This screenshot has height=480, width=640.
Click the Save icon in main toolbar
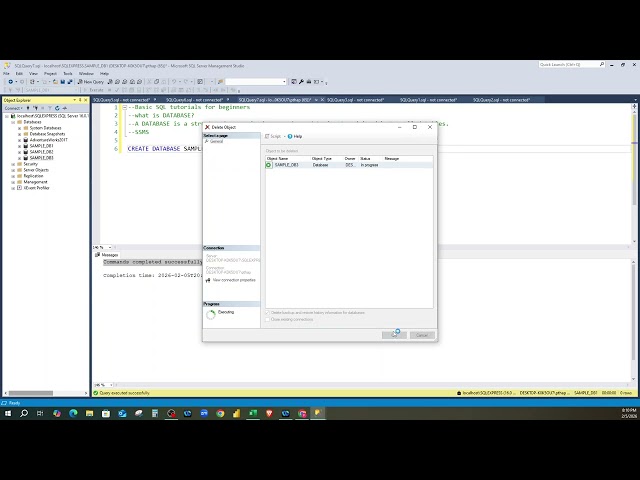(x=63, y=82)
